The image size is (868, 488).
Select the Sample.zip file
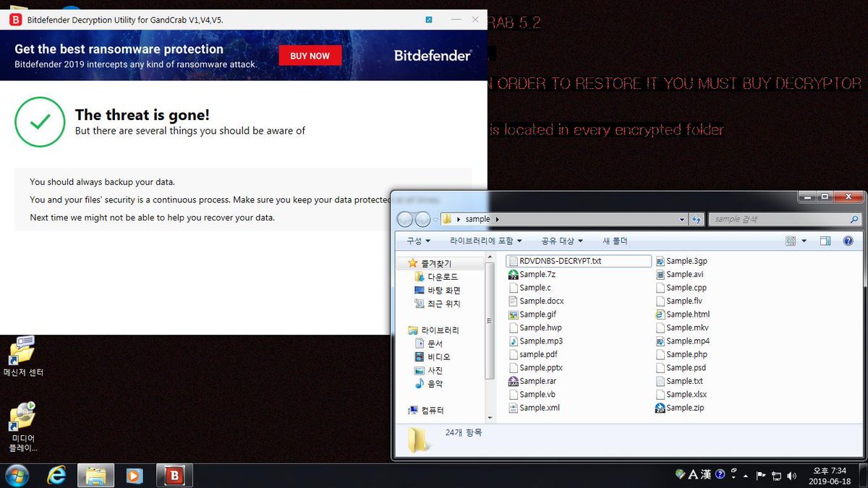click(x=679, y=408)
